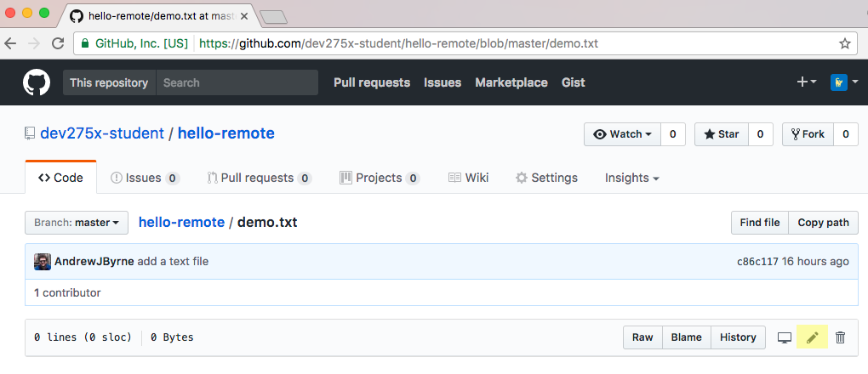The height and width of the screenshot is (374, 868).
Task: Click the Find file button
Action: [759, 223]
